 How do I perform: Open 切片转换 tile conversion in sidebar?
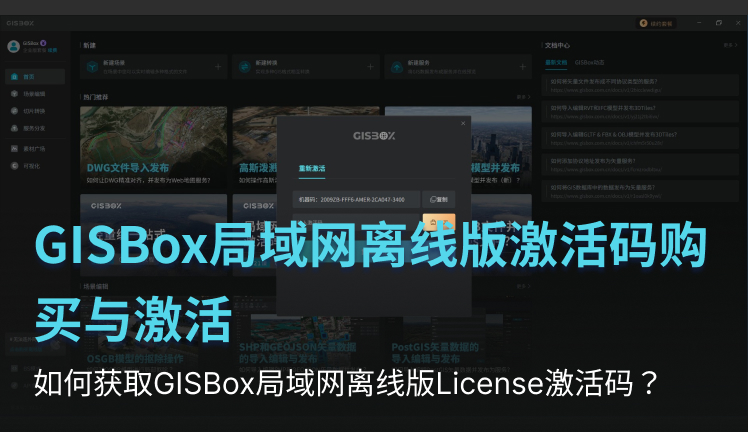click(30, 111)
